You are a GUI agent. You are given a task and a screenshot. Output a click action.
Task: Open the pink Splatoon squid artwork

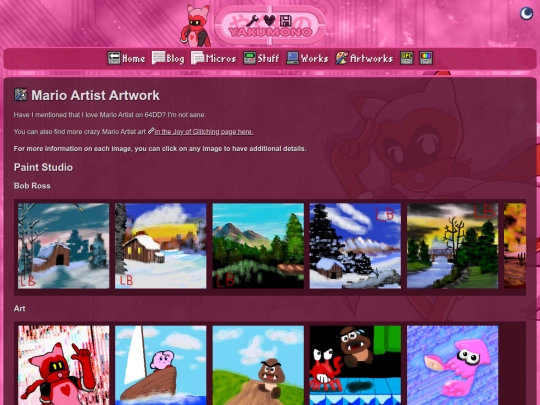[x=453, y=365]
